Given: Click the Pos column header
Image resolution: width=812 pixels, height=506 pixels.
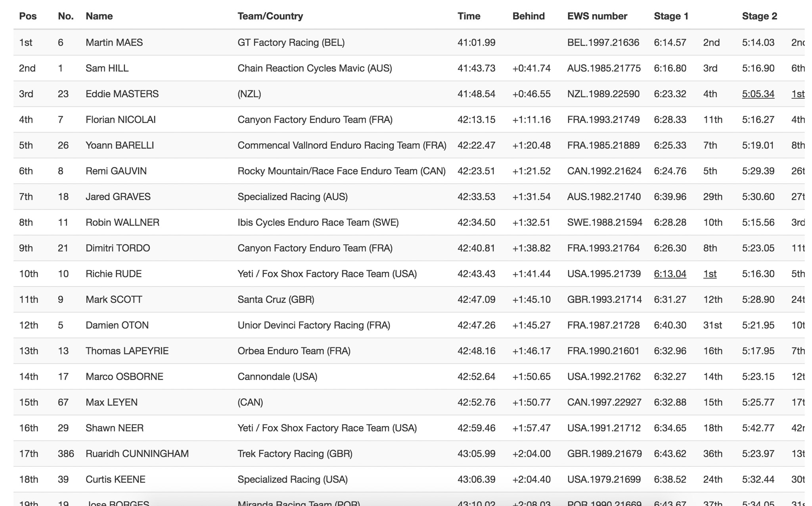Looking at the screenshot, I should click(x=28, y=16).
